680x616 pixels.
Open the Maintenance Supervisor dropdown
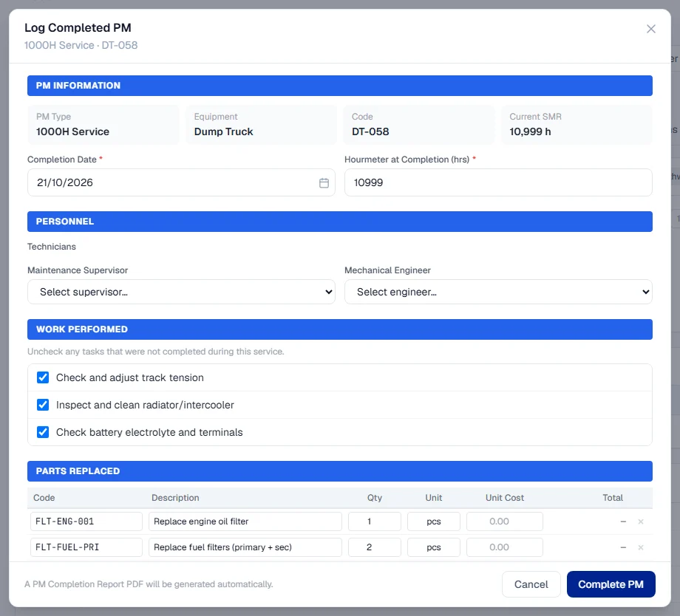coord(181,292)
